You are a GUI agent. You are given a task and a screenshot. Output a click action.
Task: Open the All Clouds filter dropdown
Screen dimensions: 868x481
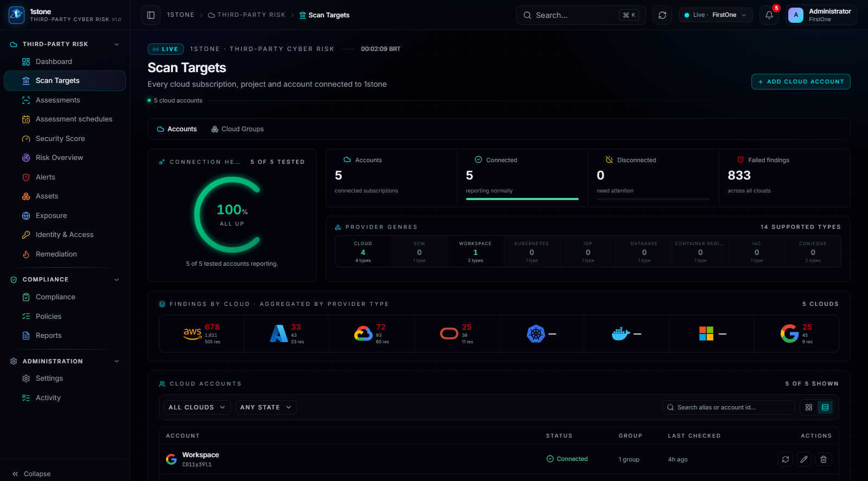tap(197, 407)
